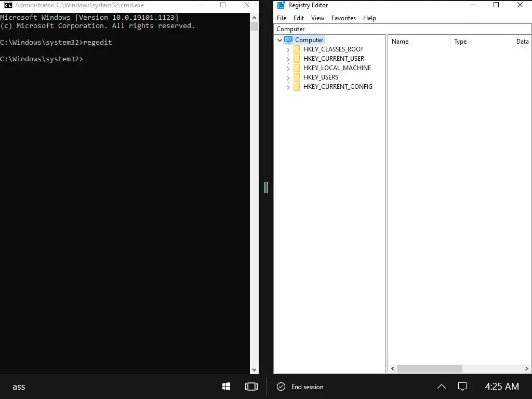Open the Task View icon on taskbar

tap(251, 387)
